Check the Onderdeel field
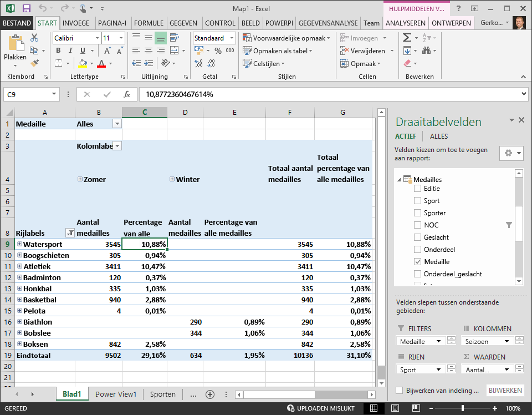 coord(418,250)
